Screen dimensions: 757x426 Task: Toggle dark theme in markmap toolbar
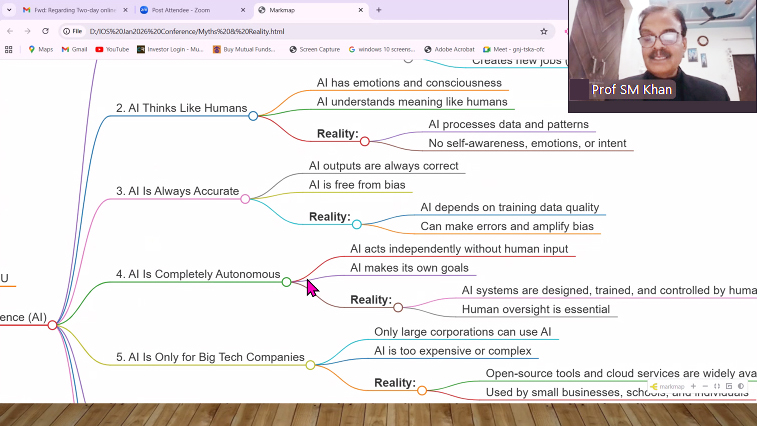click(741, 386)
